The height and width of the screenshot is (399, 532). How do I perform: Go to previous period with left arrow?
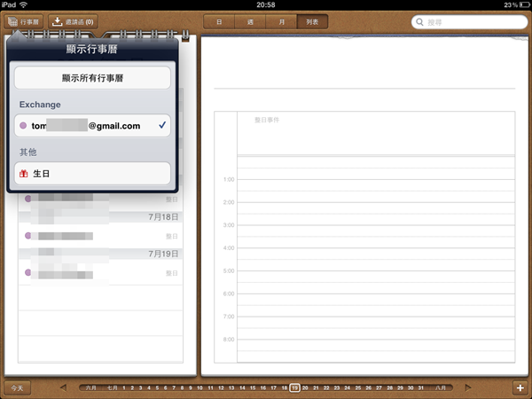click(x=63, y=387)
